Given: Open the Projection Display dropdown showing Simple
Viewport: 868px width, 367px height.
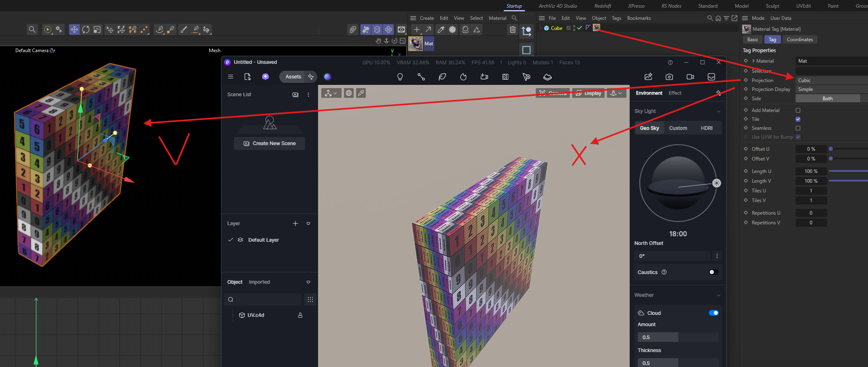Looking at the screenshot, I should (830, 89).
